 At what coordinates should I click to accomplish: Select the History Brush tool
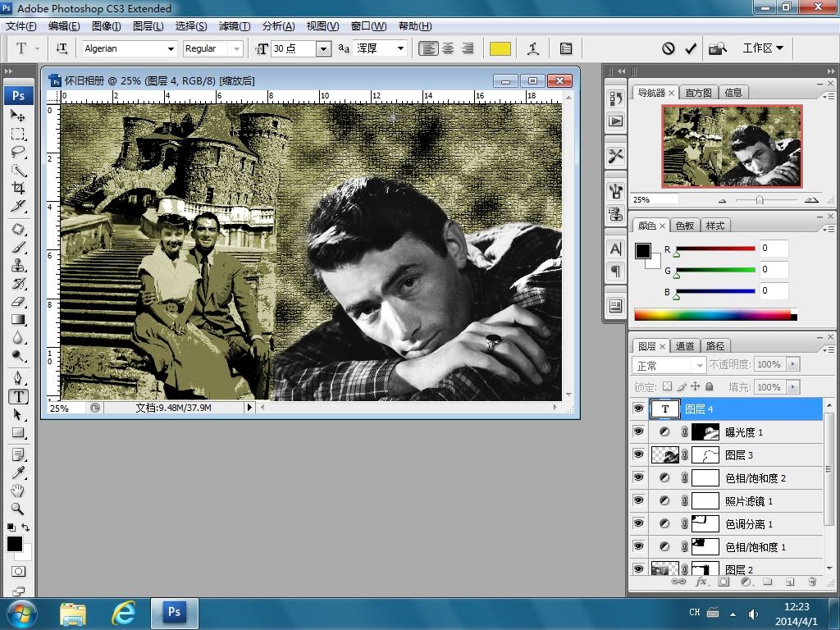[x=18, y=283]
